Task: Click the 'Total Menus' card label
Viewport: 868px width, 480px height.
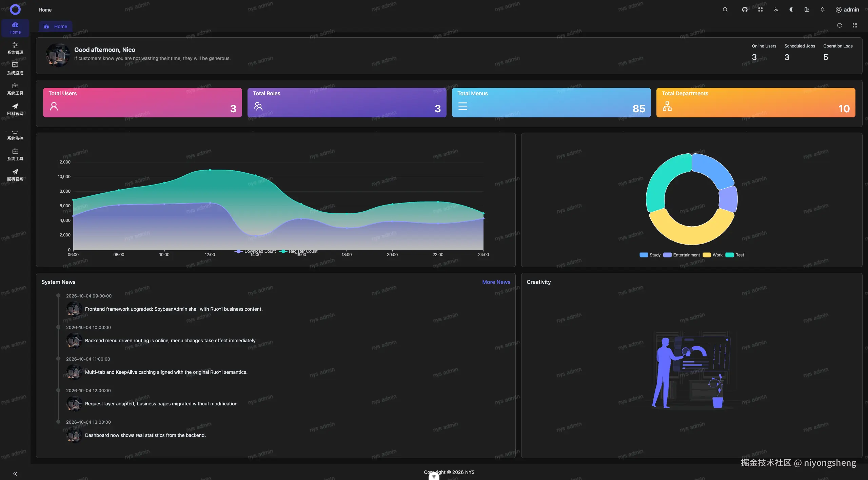Action: click(x=472, y=94)
